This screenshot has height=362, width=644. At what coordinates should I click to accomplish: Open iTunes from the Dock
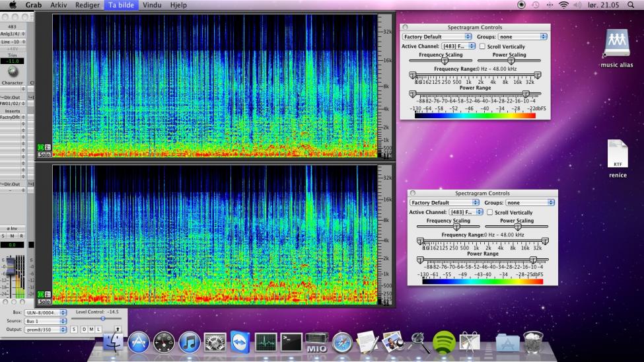pos(190,342)
